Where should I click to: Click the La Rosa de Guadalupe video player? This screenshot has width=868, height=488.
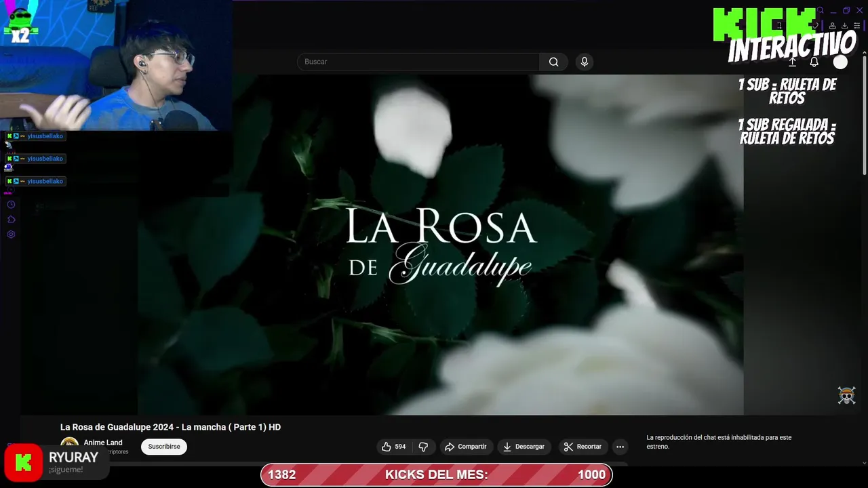coord(441,245)
